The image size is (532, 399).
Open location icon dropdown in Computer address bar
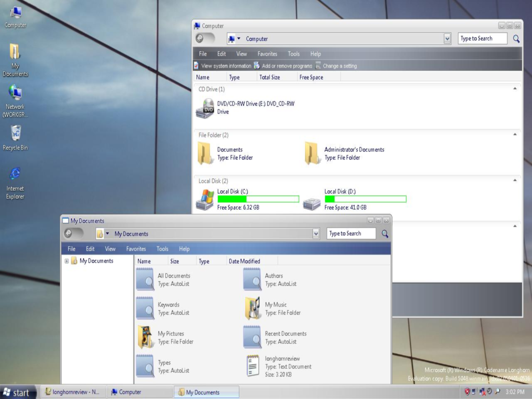pos(239,39)
